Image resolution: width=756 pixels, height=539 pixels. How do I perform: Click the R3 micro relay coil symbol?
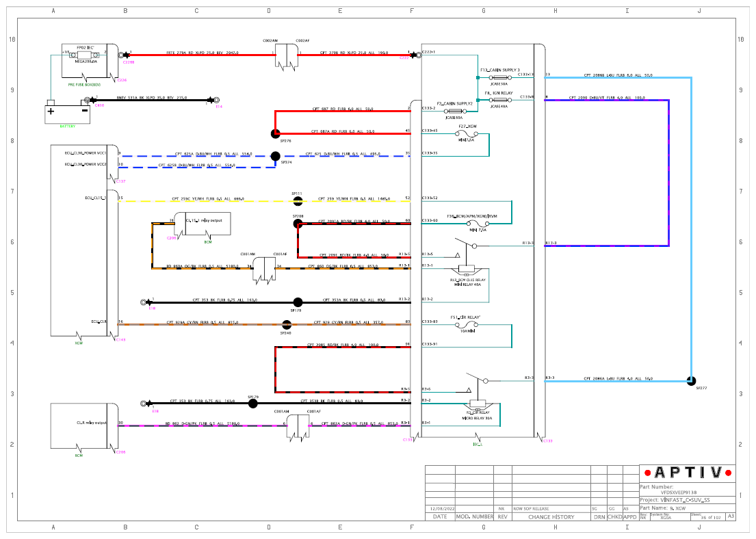tap(478, 404)
